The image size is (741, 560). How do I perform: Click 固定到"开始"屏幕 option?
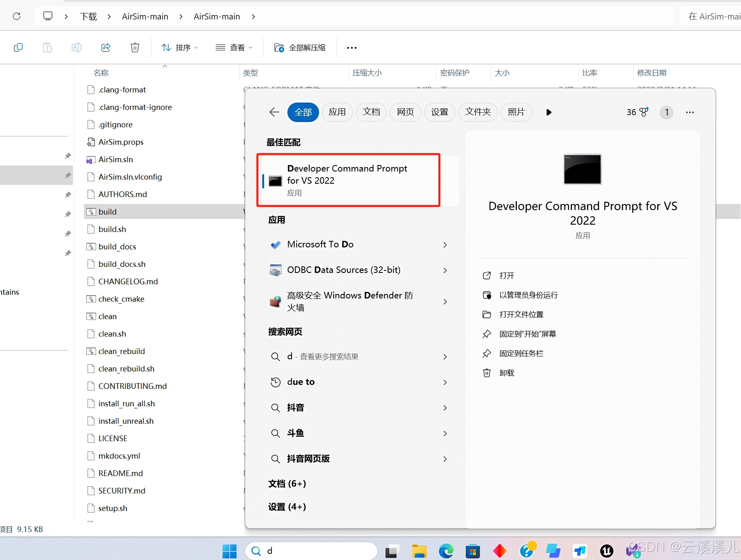click(528, 334)
